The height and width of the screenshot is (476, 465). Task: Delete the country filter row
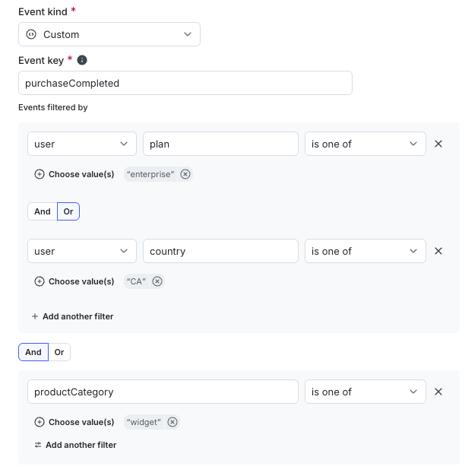point(438,251)
